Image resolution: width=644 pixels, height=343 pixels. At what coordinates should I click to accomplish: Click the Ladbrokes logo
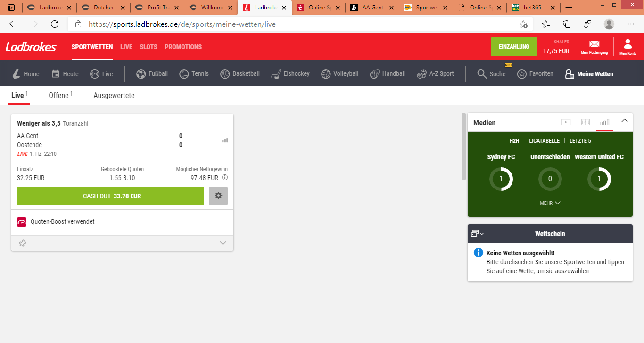31,47
